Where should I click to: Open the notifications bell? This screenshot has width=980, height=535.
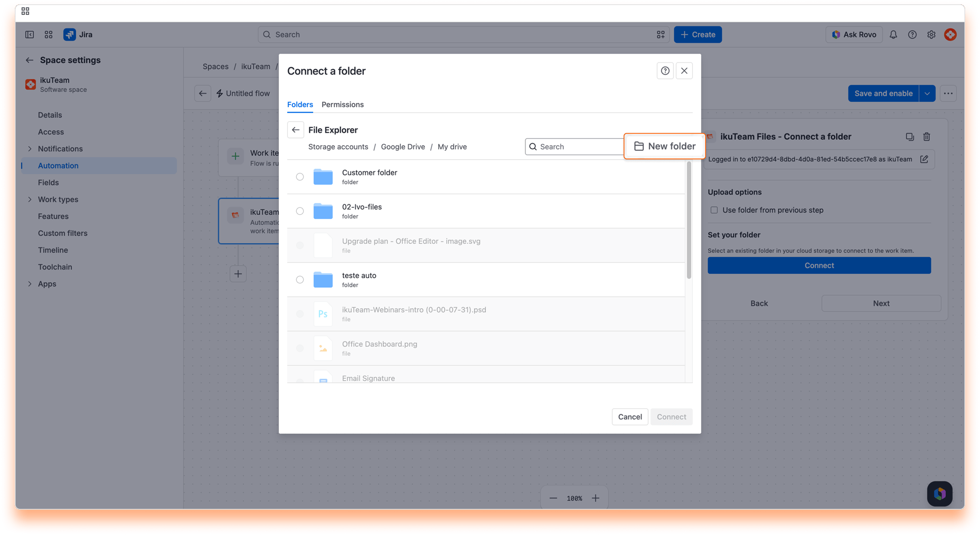(893, 34)
